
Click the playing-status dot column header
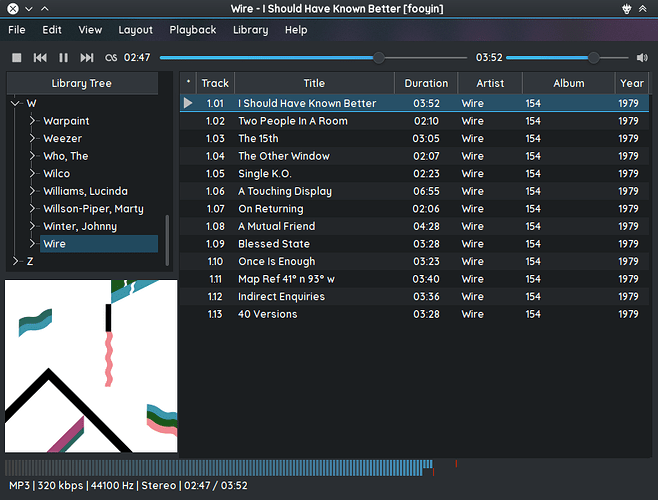tap(188, 83)
